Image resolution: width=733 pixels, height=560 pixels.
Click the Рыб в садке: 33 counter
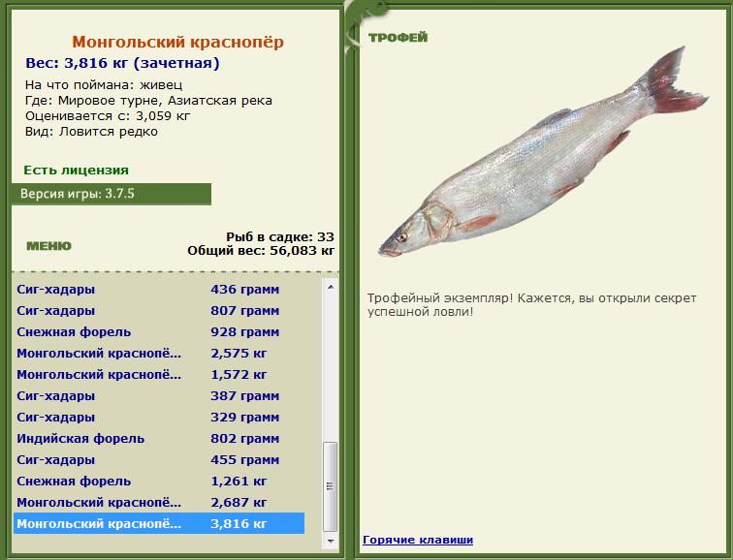coord(280,236)
